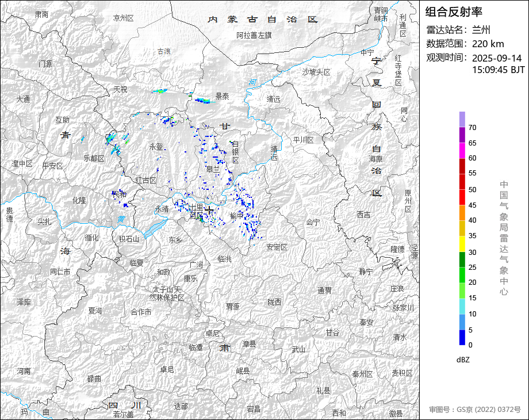
Task: Click the black cross radar station marker
Action: [209, 211]
